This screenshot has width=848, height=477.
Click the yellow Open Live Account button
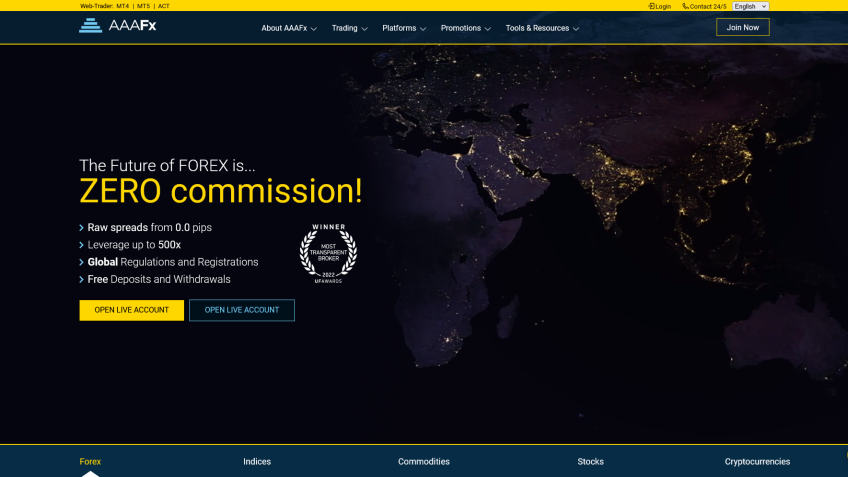pyautogui.click(x=131, y=310)
